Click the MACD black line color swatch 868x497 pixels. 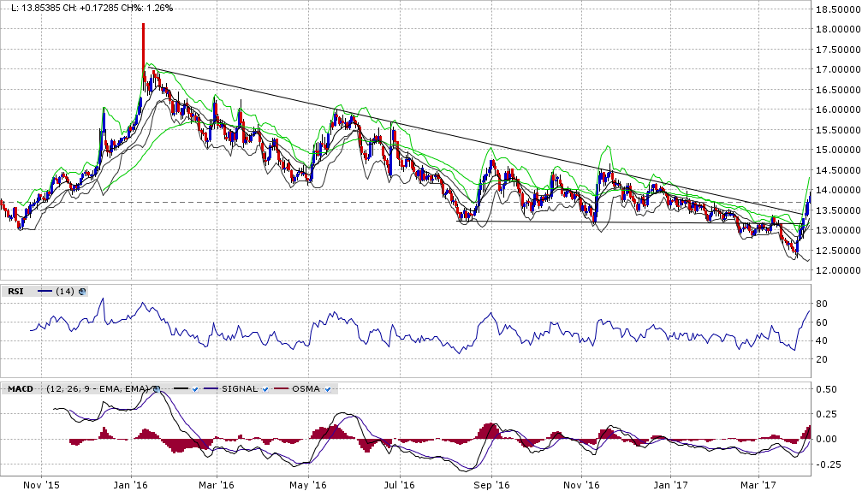pyautogui.click(x=179, y=389)
